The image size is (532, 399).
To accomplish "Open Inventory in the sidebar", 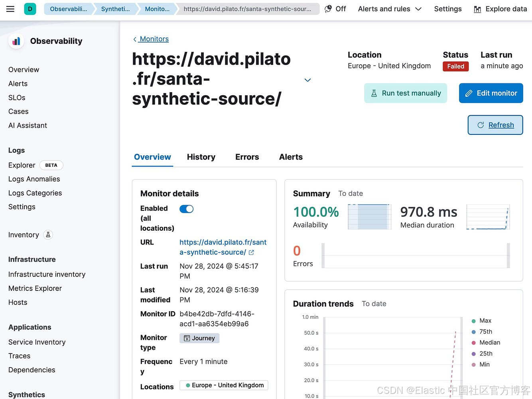I will tap(24, 235).
